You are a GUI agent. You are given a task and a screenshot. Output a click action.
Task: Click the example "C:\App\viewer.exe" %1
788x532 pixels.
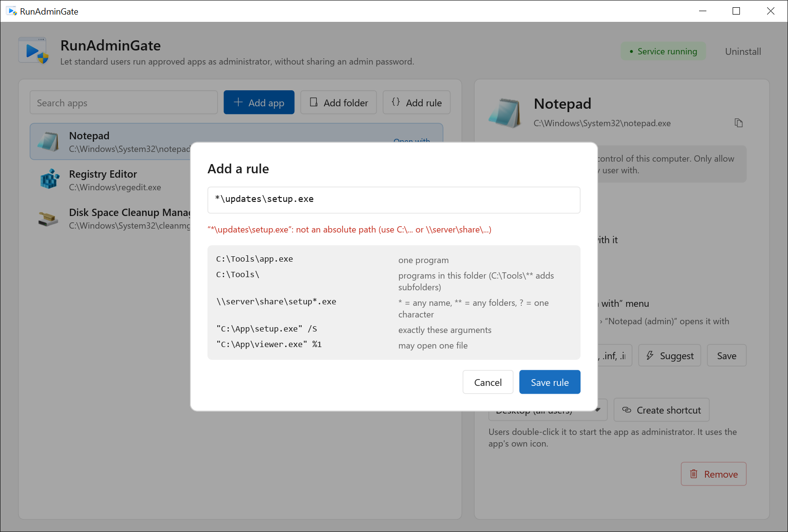pos(269,344)
